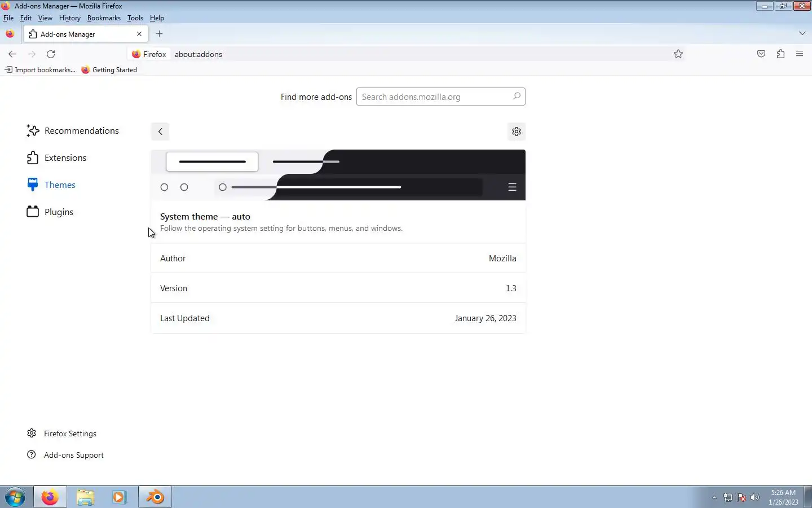
Task: Open the media player taskbar icon
Action: pos(119,497)
